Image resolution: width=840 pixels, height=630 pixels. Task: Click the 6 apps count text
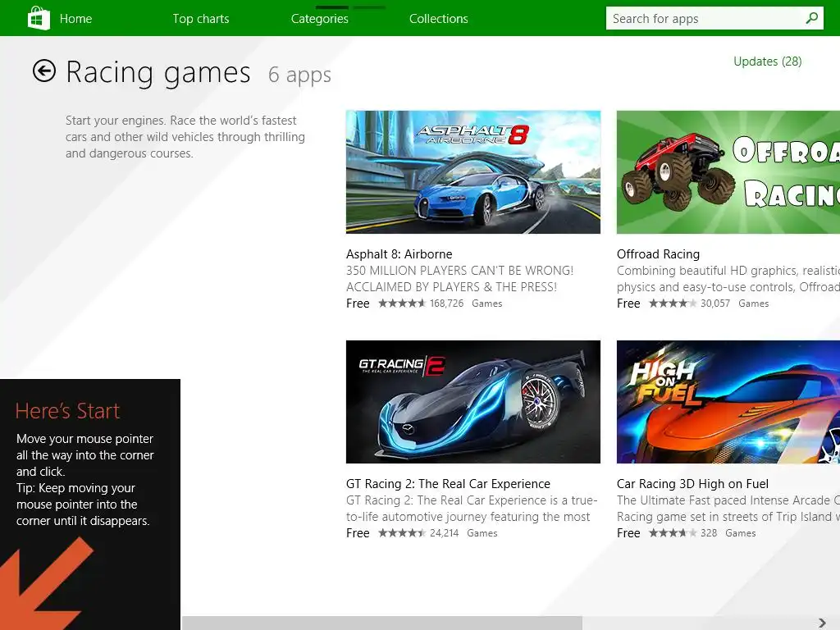(x=299, y=75)
